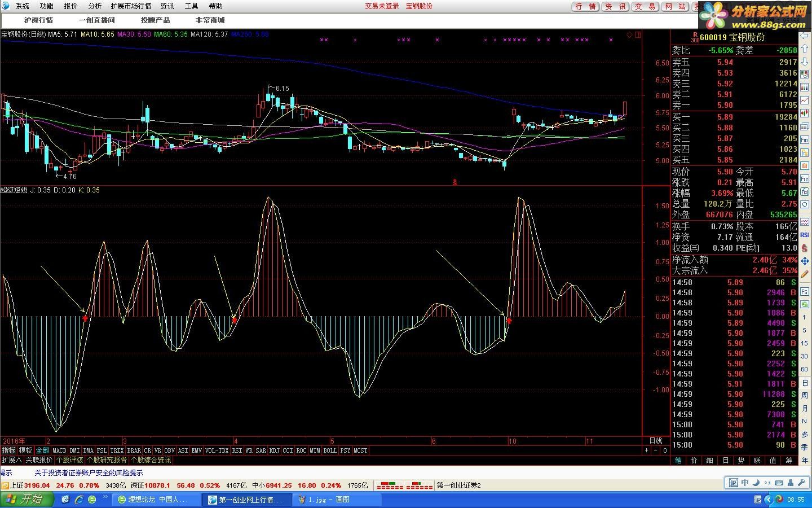Switch to the MACD indicator tab
The image size is (812, 508).
click(59, 450)
